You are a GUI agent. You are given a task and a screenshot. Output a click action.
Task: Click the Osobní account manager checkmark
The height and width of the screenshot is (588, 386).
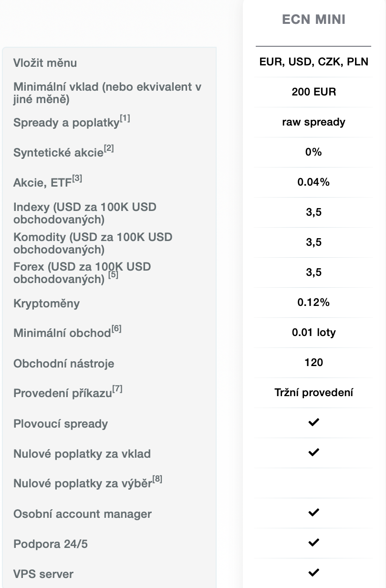tap(313, 513)
